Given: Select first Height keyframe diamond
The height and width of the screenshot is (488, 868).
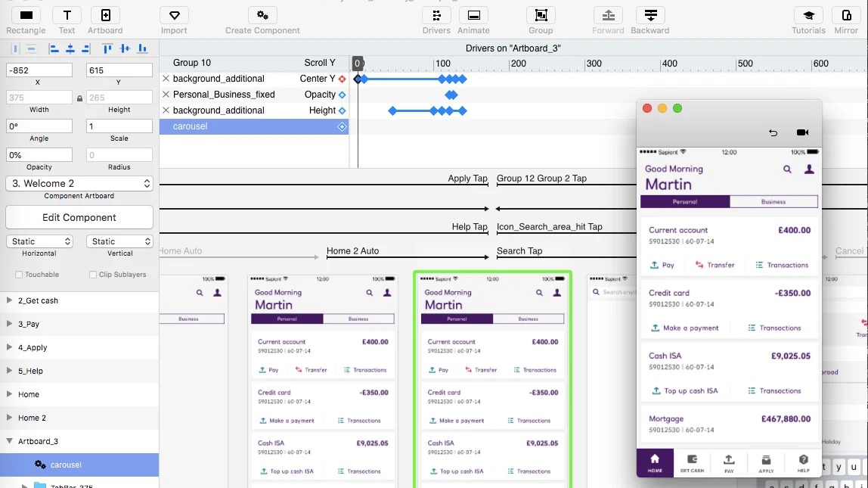Looking at the screenshot, I should (392, 110).
